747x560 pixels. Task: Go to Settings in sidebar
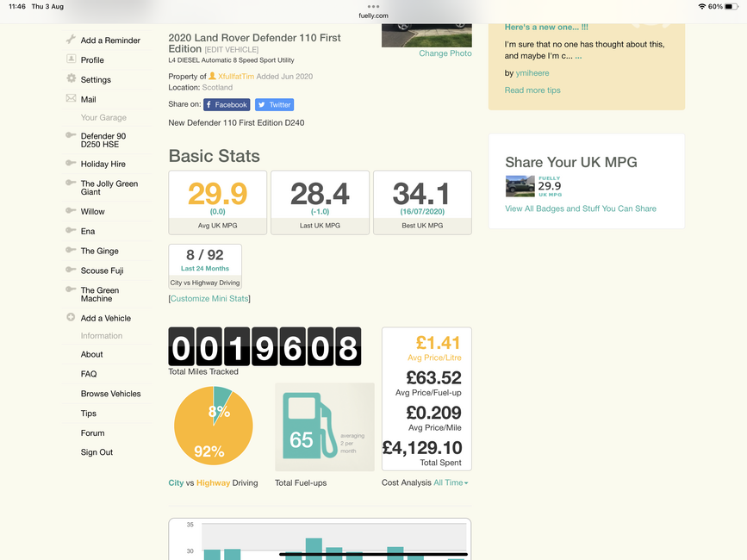tap(96, 79)
